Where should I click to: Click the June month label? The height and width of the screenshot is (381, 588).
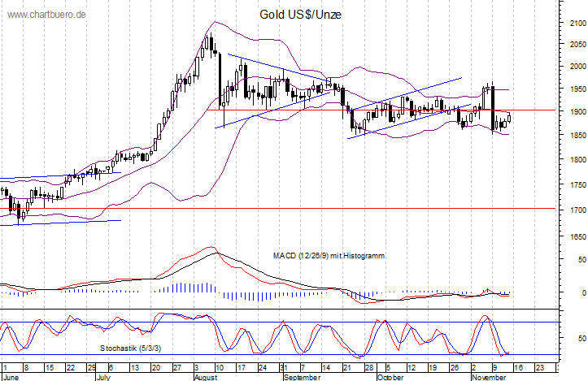[x=11, y=377]
